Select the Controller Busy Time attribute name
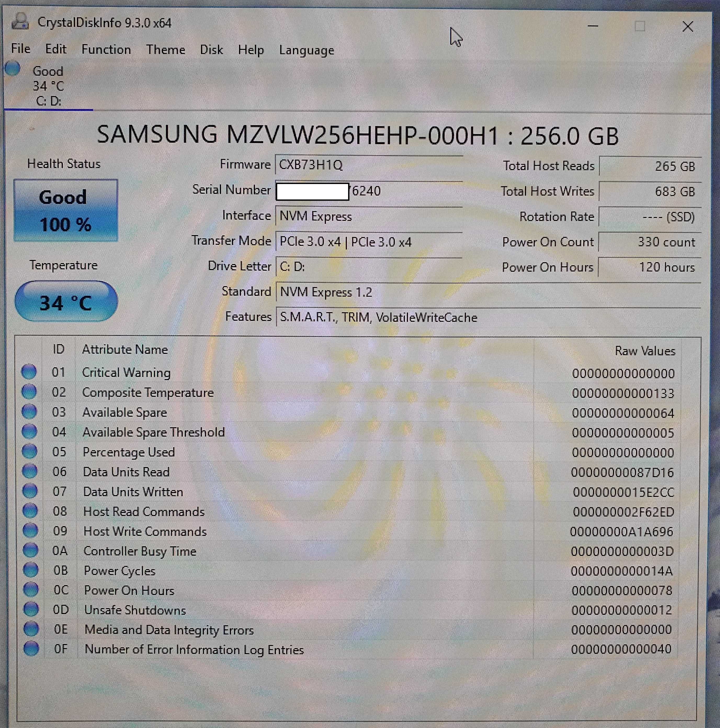Screen dimensions: 720x728 click(x=140, y=551)
